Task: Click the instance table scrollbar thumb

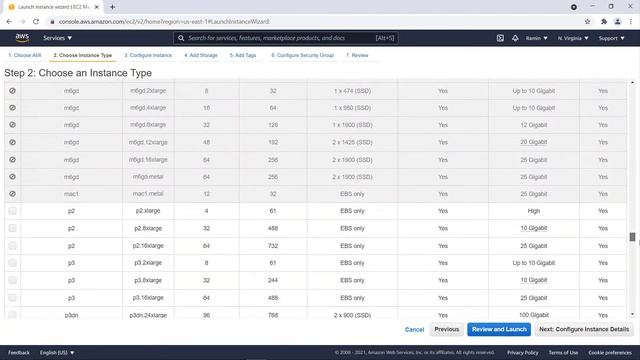Action: tap(632, 237)
